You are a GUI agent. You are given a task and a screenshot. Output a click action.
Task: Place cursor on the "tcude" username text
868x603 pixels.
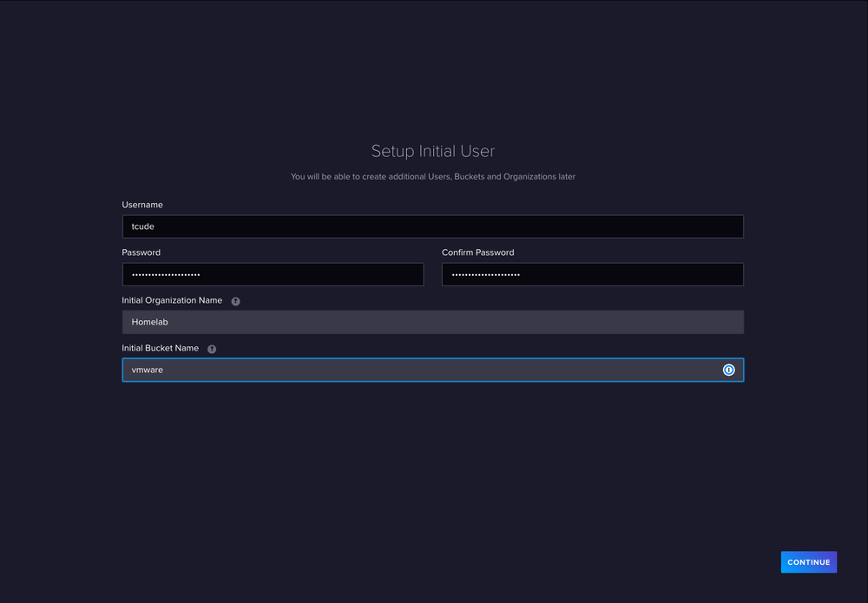point(143,226)
